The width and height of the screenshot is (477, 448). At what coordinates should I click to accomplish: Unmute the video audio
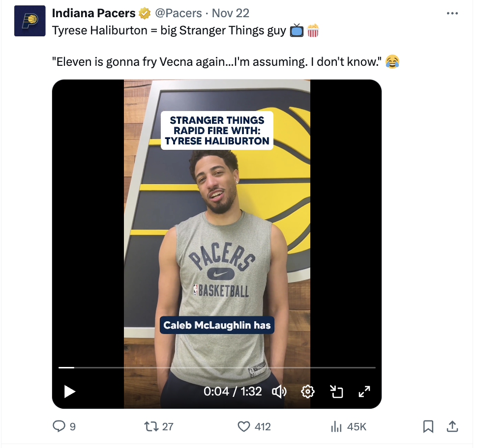pyautogui.click(x=280, y=392)
